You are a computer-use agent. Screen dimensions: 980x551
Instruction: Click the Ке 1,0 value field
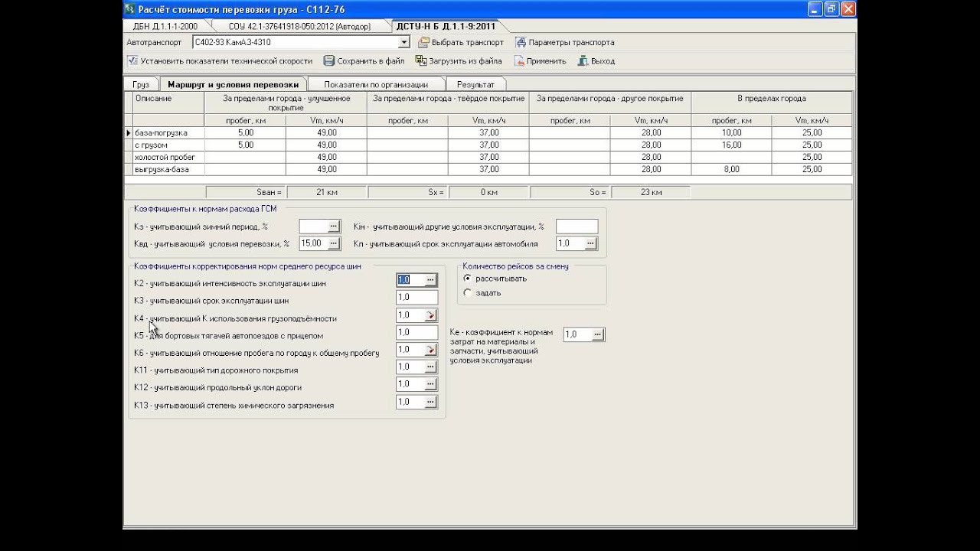click(577, 334)
